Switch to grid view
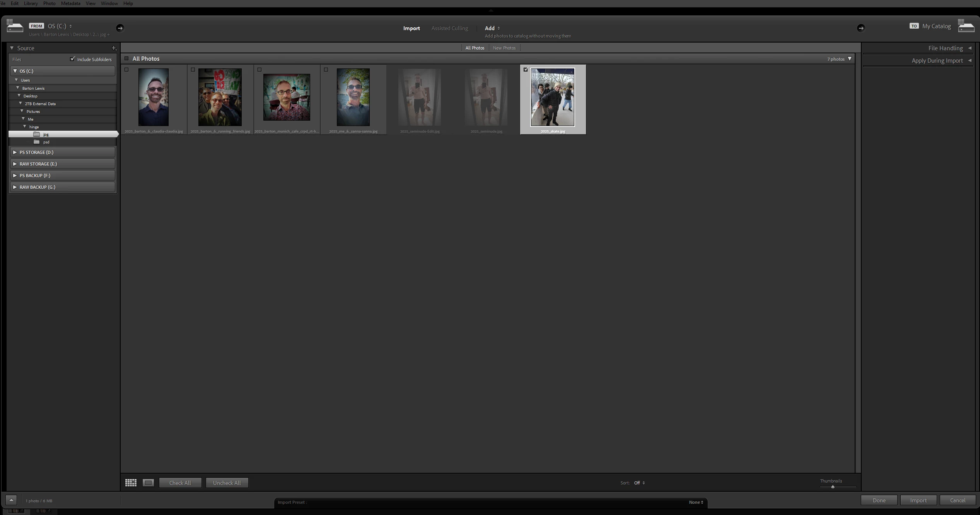980x515 pixels. [131, 483]
